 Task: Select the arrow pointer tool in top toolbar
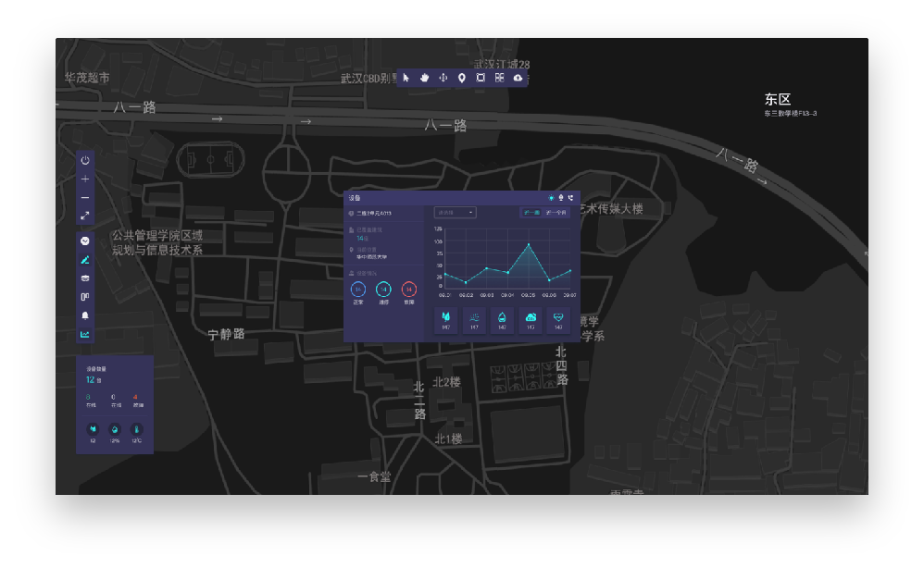pos(406,78)
